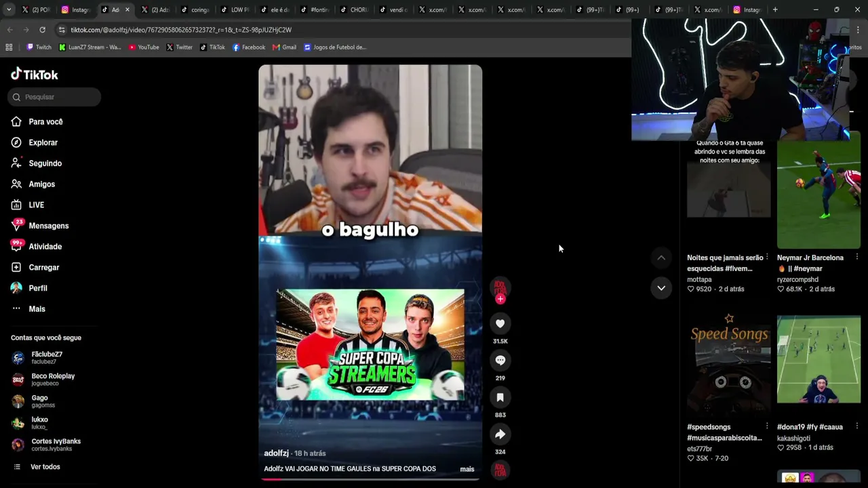Screen dimensions: 868x488
Task: Go to next video down arrow
Action: [x=661, y=288]
